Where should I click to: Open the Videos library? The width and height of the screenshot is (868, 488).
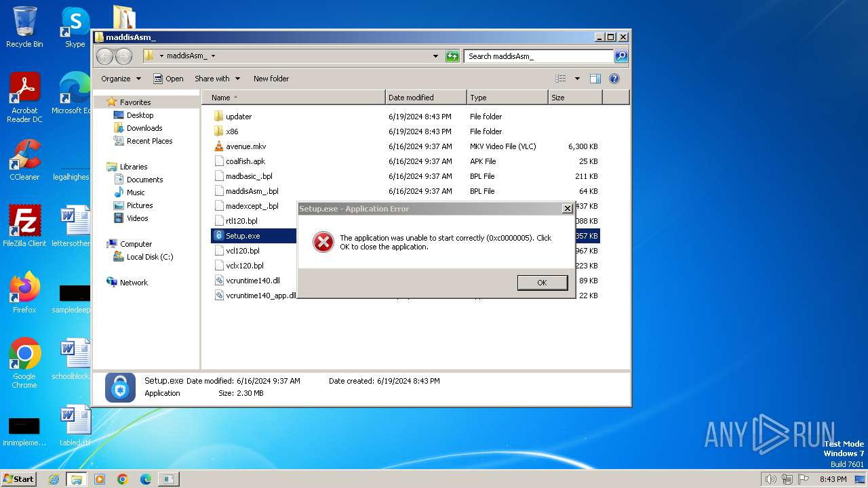click(x=137, y=218)
